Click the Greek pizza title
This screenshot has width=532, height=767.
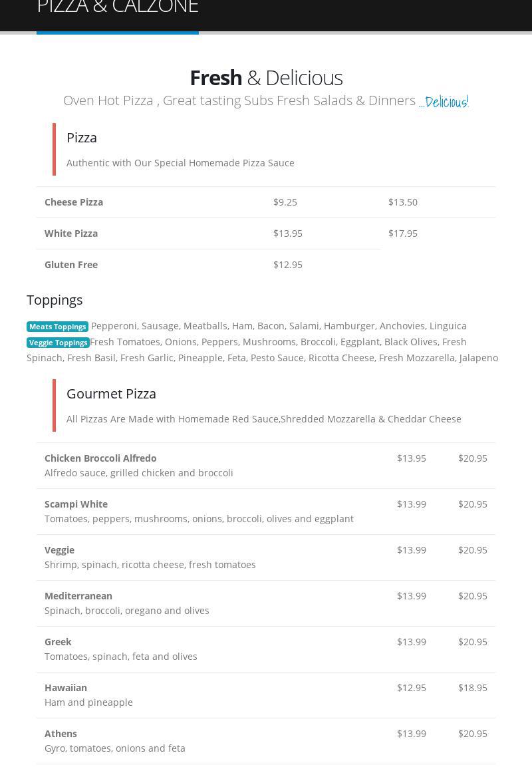(x=58, y=642)
